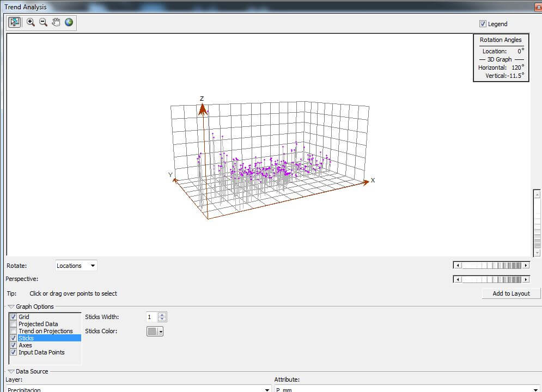This screenshot has width=542, height=392.
Task: Open the Rotate Locations dropdown
Action: point(93,266)
